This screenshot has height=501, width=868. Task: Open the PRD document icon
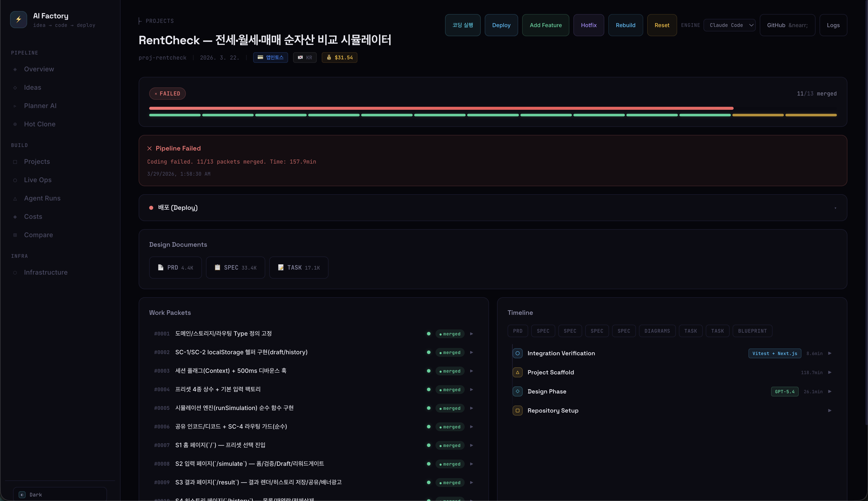(160, 267)
